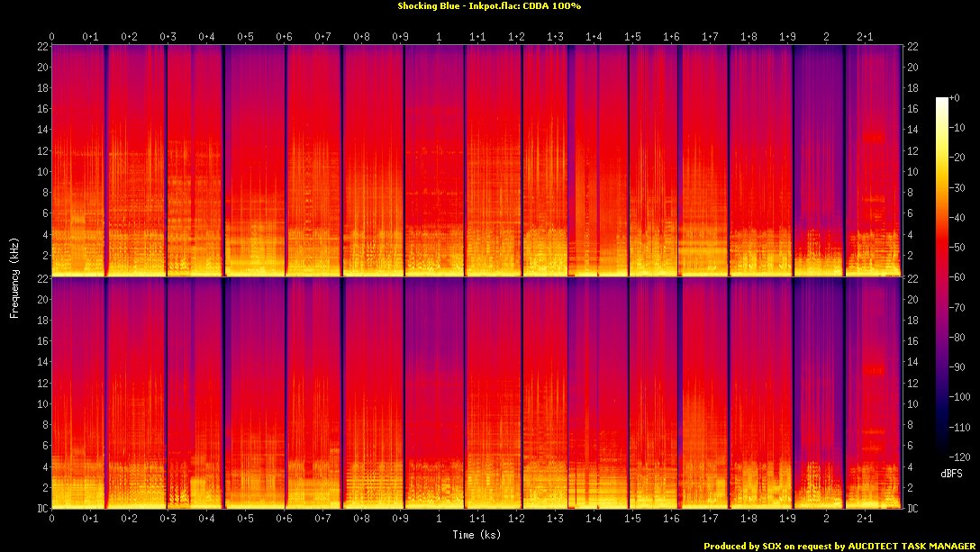Click the '2' tick on the bottom time axis

(826, 519)
